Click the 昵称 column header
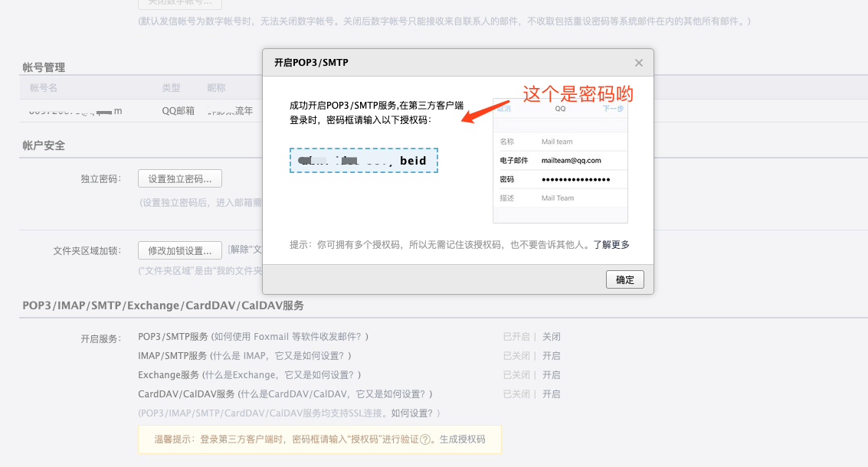Viewport: 868px width, 467px height. click(217, 87)
